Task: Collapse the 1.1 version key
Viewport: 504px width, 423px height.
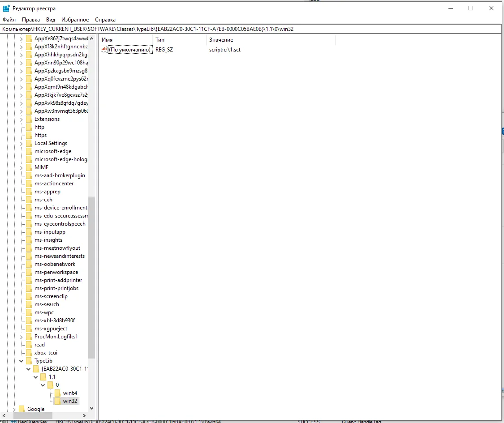Action: [x=35, y=377]
